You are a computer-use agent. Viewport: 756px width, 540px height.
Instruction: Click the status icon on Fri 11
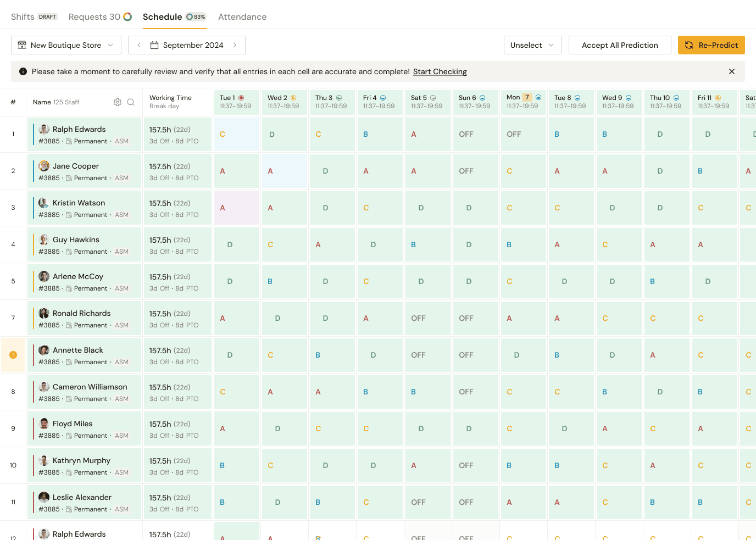click(718, 98)
